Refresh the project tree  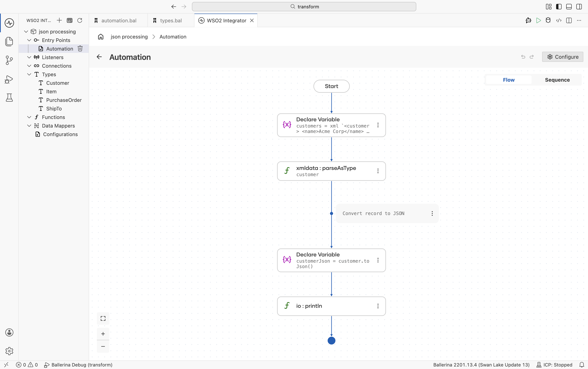[80, 20]
